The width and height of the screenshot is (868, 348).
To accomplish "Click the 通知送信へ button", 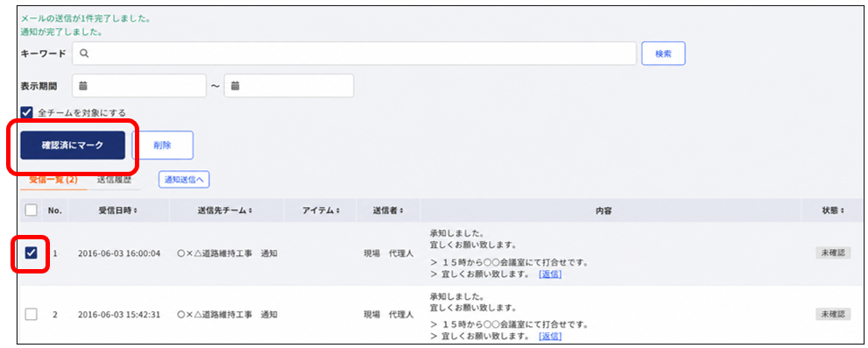I will (x=184, y=180).
